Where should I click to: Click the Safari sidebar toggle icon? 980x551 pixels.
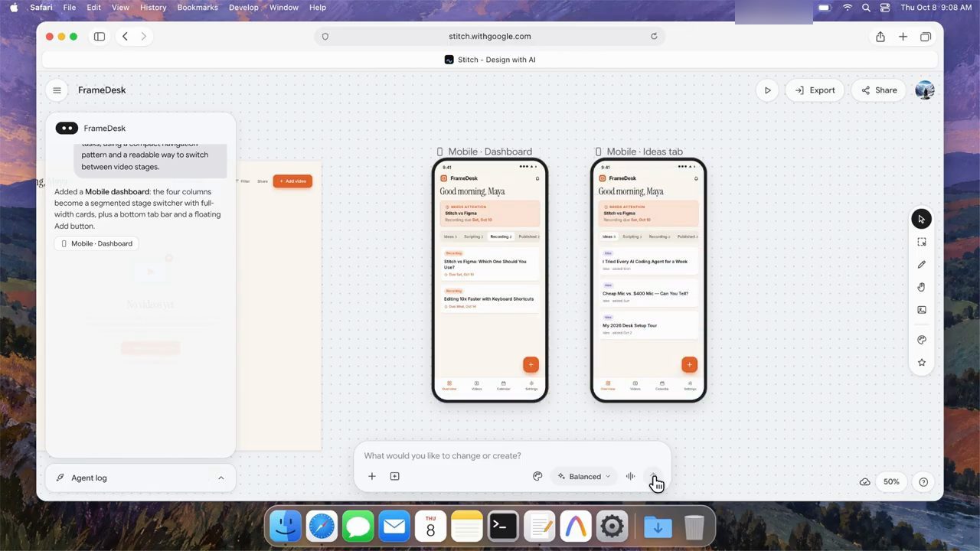[x=100, y=36]
